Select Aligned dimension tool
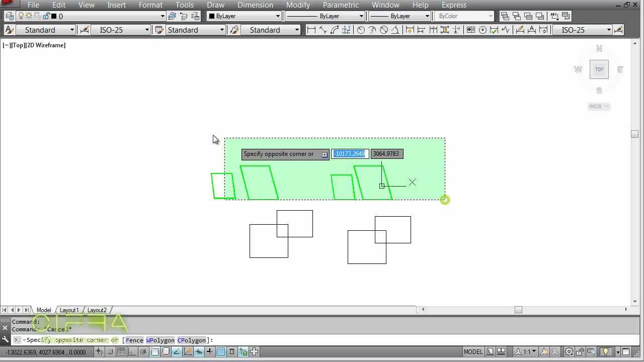The width and height of the screenshot is (644, 362). tap(323, 30)
